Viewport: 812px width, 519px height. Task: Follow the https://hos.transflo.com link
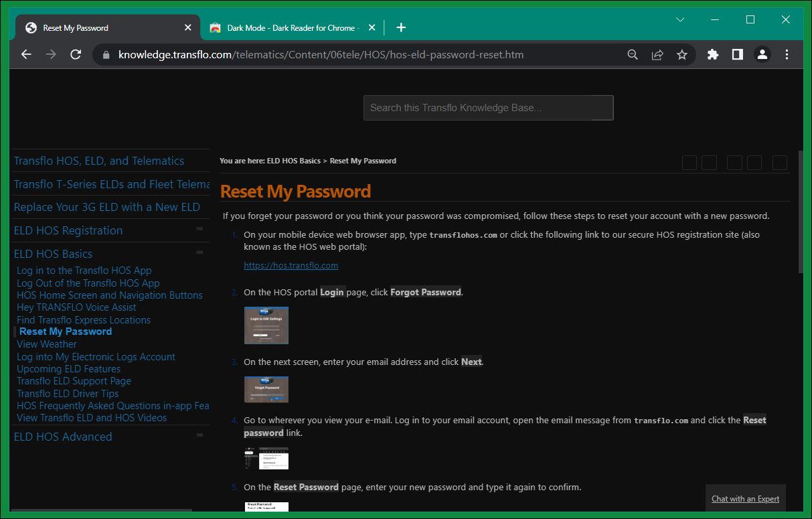(x=291, y=265)
